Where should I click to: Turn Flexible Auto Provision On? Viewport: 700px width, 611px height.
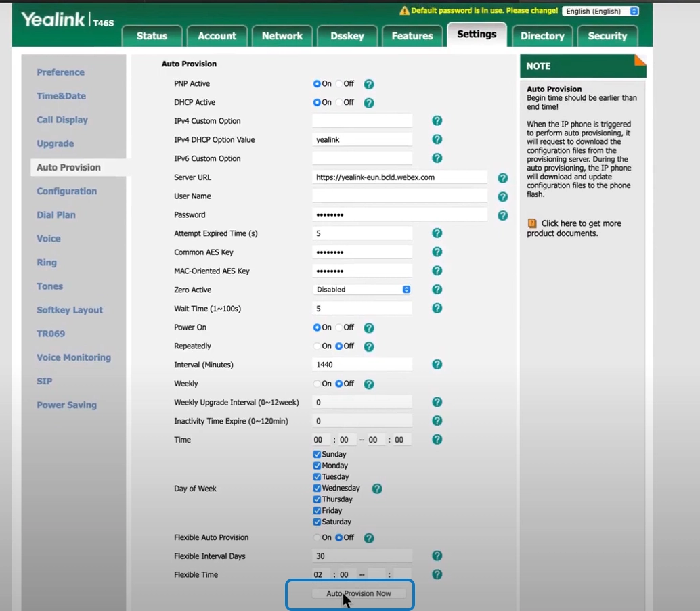[x=317, y=537]
